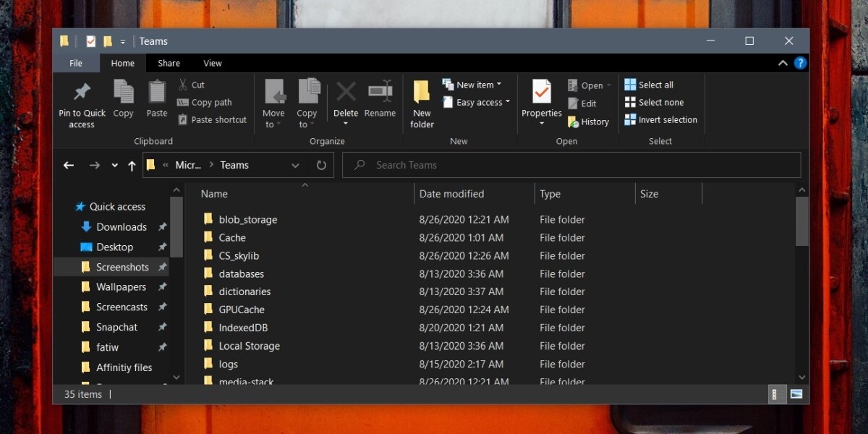Click the Paste icon in the ribbon
This screenshot has width=868, height=434.
(157, 93)
